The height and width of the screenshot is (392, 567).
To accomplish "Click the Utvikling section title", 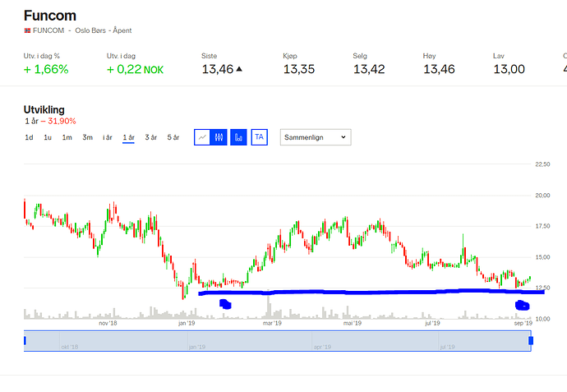I will (44, 109).
